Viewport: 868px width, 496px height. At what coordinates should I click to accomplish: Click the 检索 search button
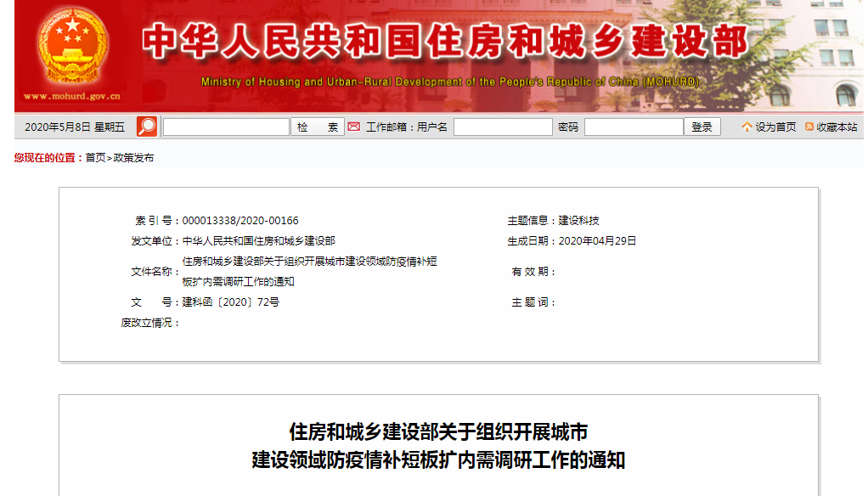click(317, 127)
